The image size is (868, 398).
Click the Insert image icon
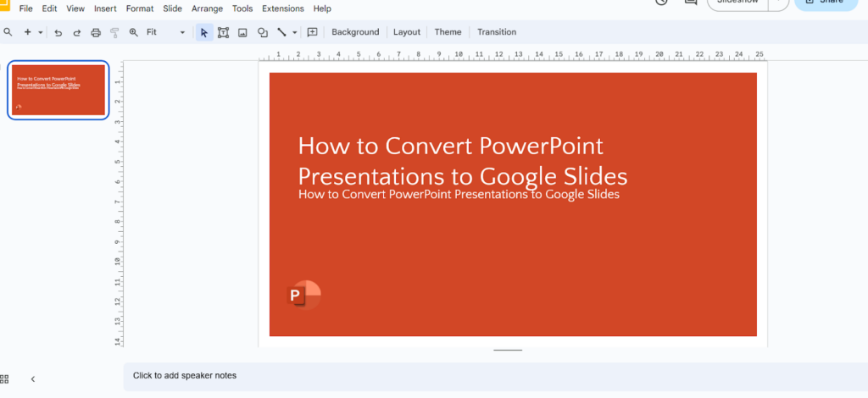click(x=242, y=32)
